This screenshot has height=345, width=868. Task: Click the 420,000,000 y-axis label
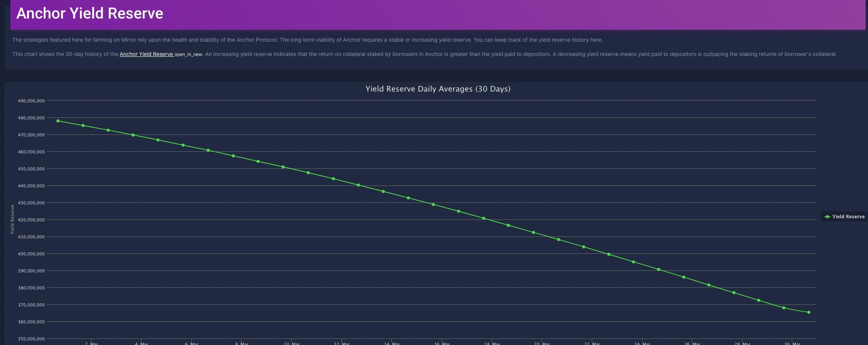click(31, 220)
